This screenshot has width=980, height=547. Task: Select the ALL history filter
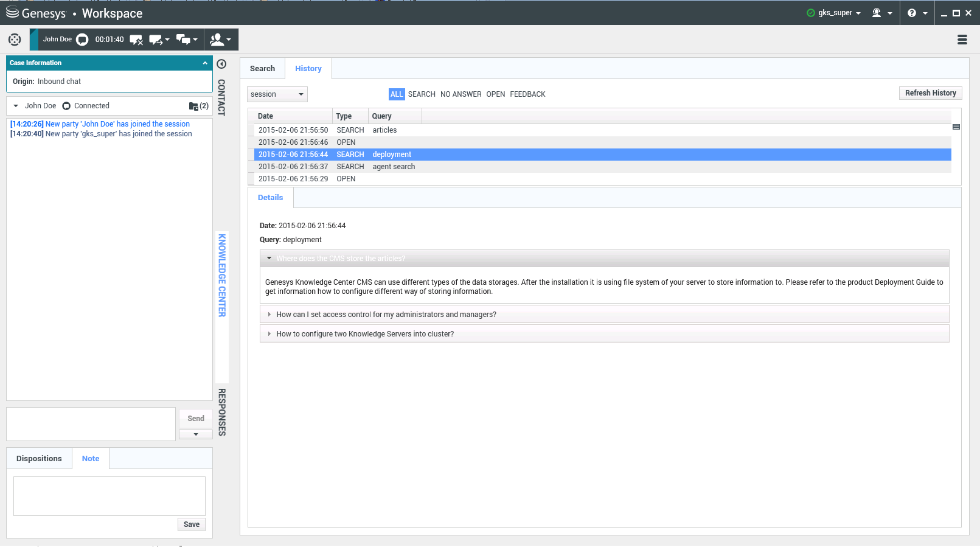[397, 94]
